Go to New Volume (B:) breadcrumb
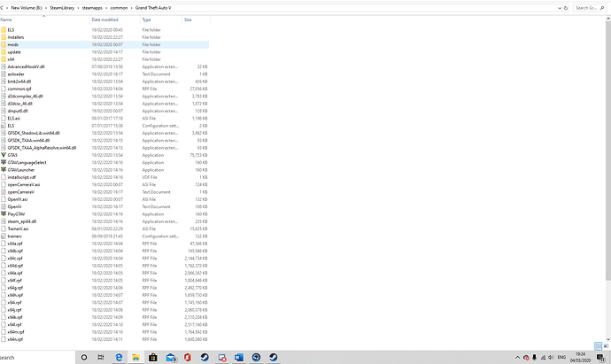The height and width of the screenshot is (364, 611). 27,8
